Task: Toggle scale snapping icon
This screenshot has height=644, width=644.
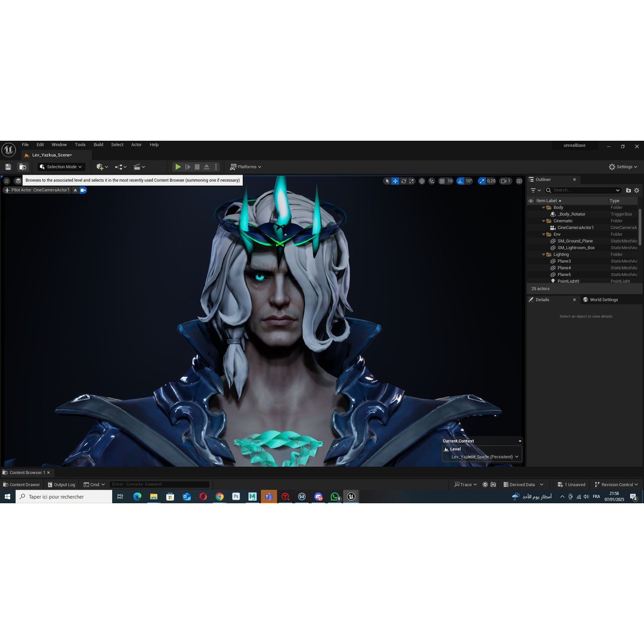Action: pos(482,181)
